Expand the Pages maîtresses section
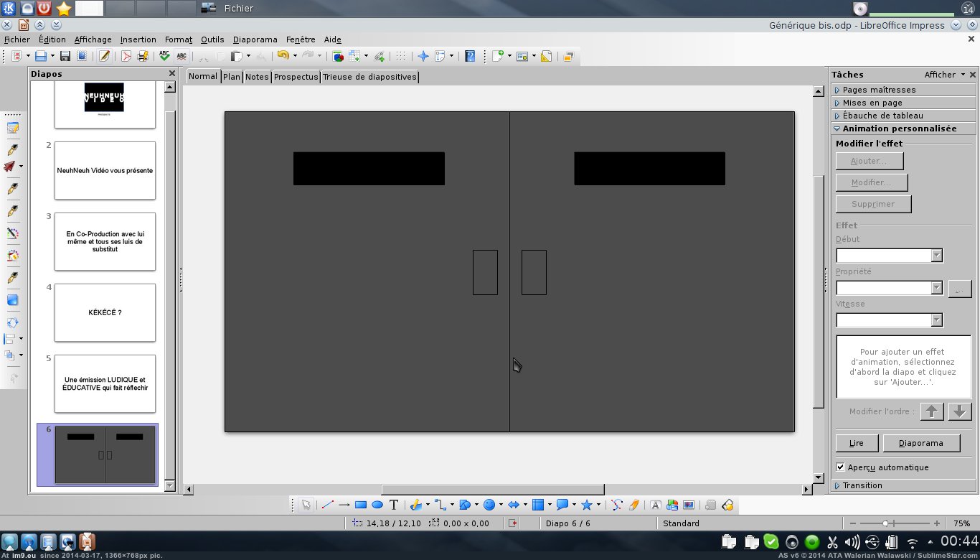The width and height of the screenshot is (980, 560). click(x=879, y=90)
